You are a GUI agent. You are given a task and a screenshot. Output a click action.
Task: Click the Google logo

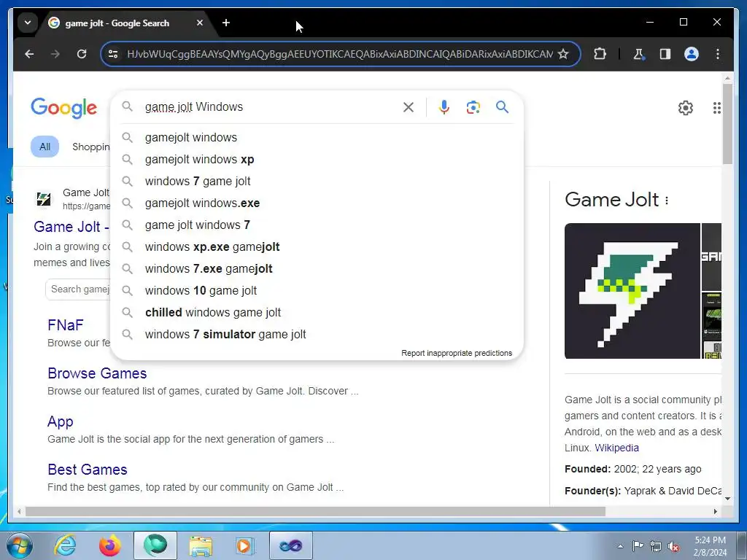pos(64,108)
